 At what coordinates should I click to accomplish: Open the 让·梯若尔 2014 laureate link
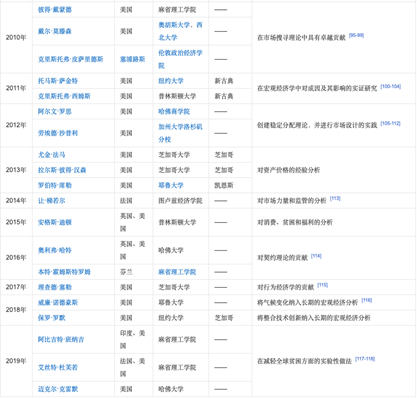pos(51,201)
